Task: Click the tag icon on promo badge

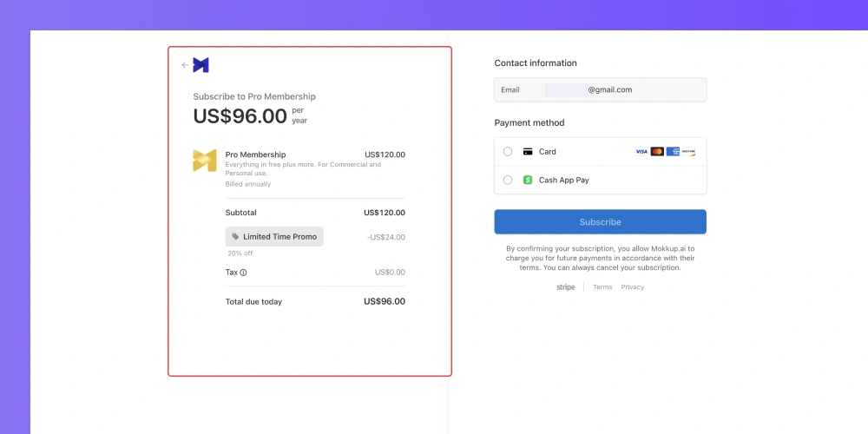Action: click(x=235, y=236)
